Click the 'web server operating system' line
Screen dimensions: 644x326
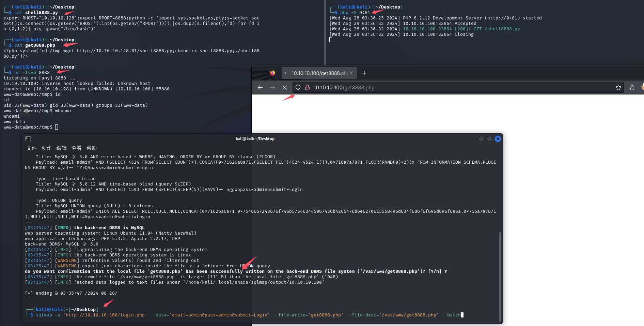coord(111,233)
